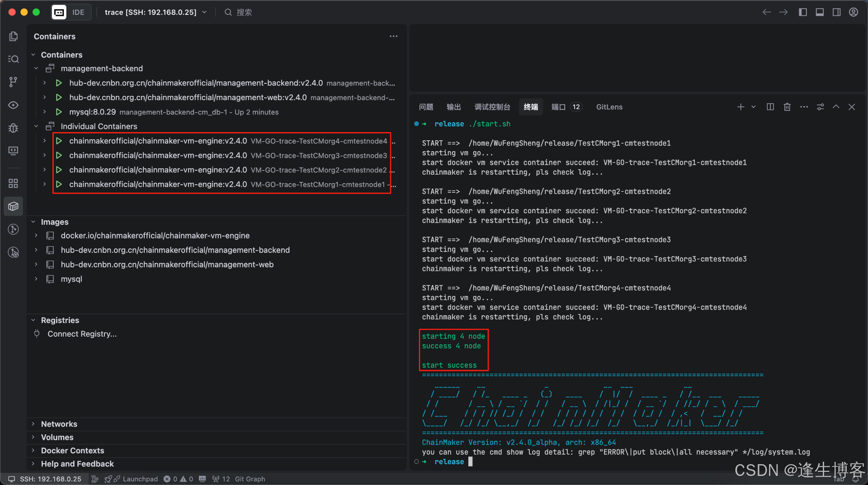Screen dimensions: 868x485
Task: Kill terminal with trash icon
Action: coord(787,107)
